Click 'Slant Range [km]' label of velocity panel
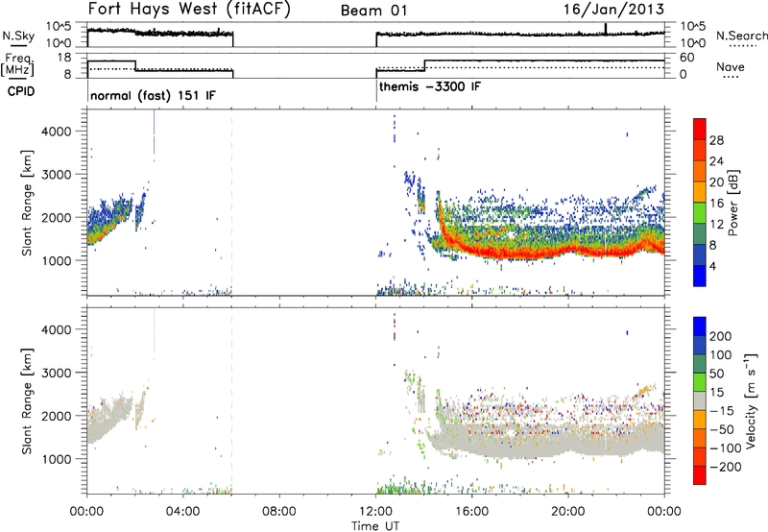The height and width of the screenshot is (532, 768). pos(27,400)
